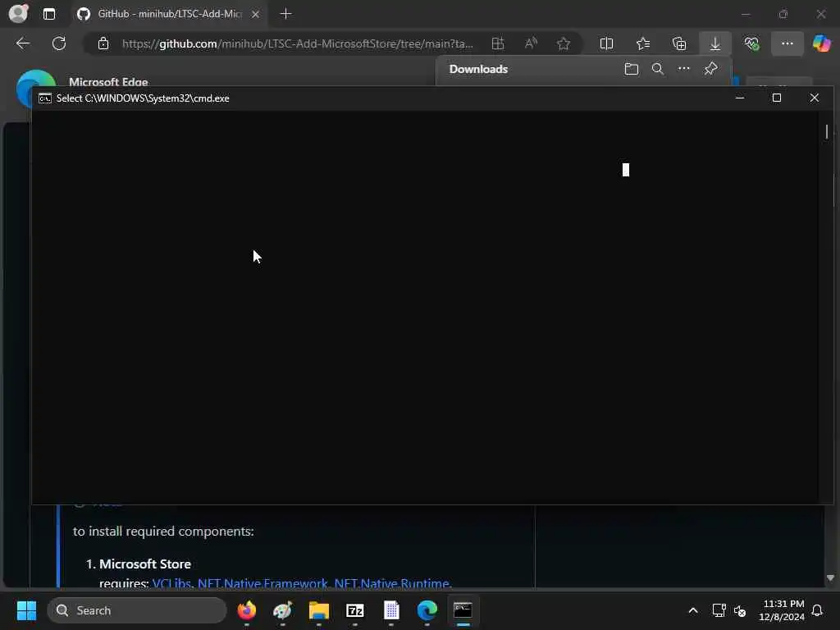
Task: Show hidden system tray icons
Action: click(692, 610)
